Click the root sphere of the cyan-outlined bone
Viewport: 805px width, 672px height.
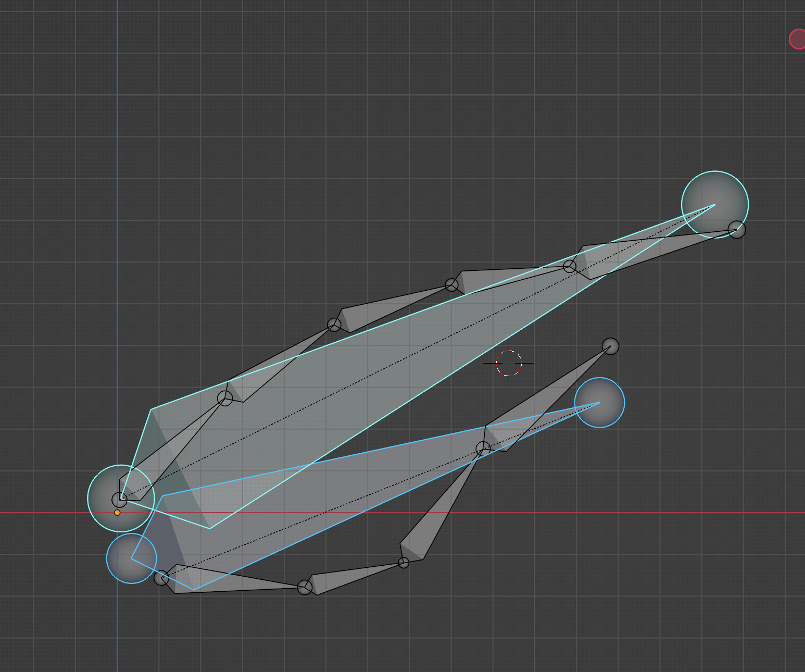click(121, 499)
